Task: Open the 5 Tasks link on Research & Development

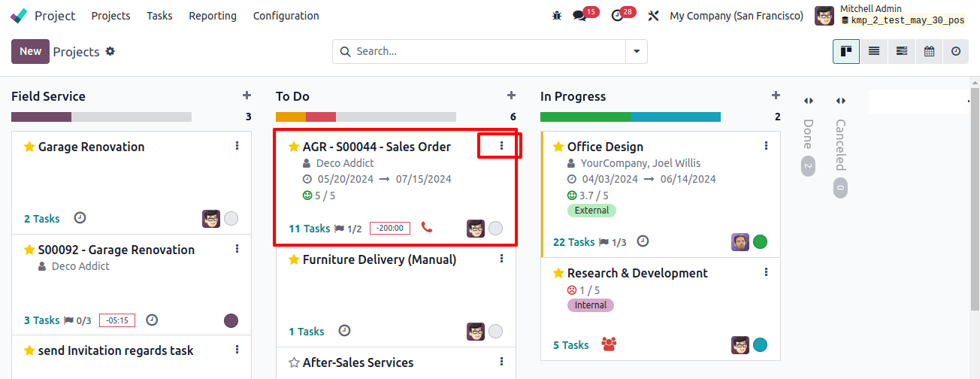Action: click(x=570, y=345)
